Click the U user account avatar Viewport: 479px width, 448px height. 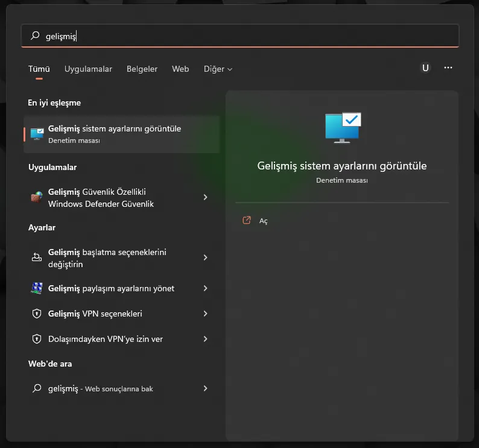point(425,68)
